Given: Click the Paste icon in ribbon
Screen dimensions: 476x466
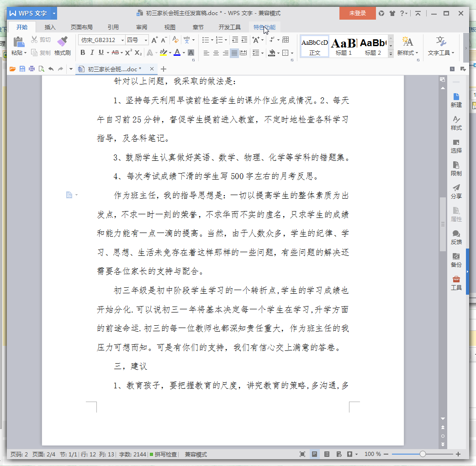Looking at the screenshot, I should point(19,42).
